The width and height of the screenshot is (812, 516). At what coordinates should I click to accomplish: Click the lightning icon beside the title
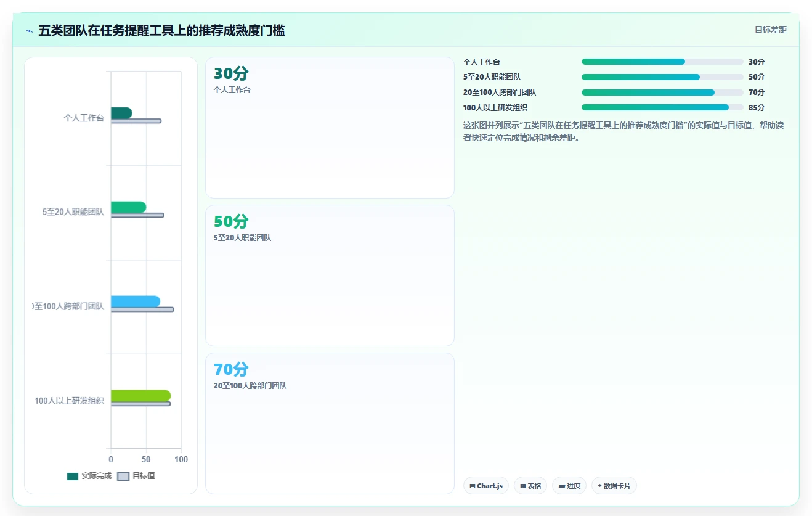point(29,31)
